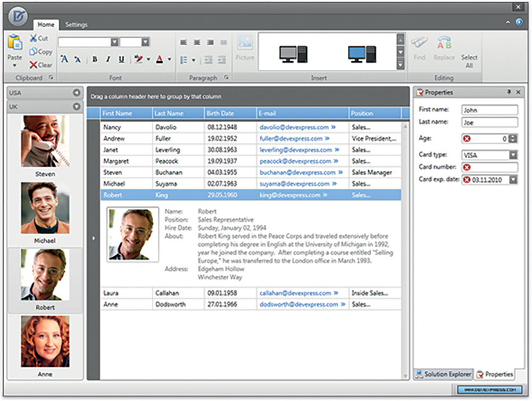The width and height of the screenshot is (532, 401).
Task: Pin the Properties panel
Action: click(509, 93)
